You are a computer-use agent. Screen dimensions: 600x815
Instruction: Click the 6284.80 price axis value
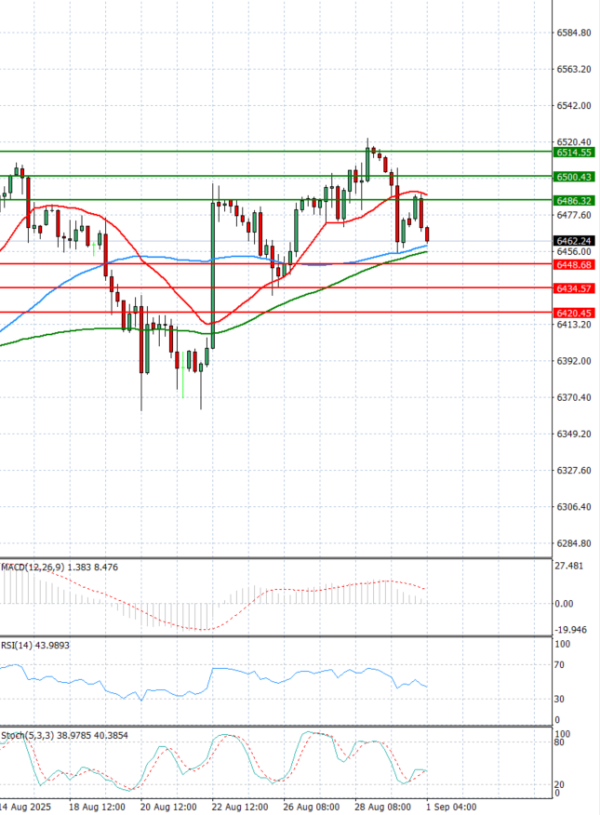pos(574,543)
